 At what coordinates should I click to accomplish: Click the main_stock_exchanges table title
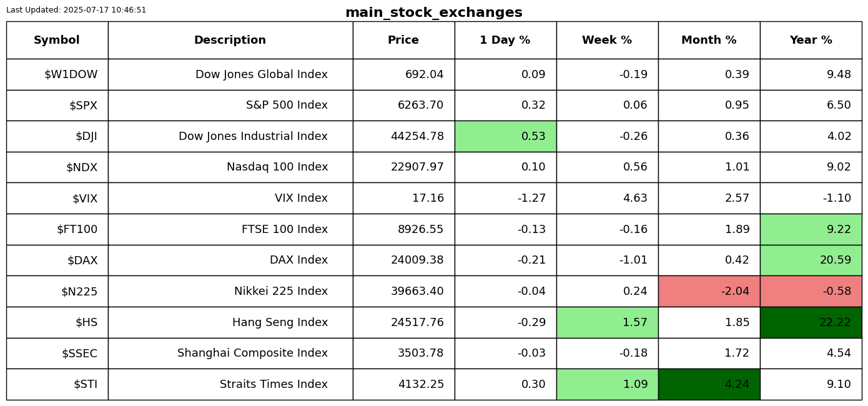click(x=433, y=13)
